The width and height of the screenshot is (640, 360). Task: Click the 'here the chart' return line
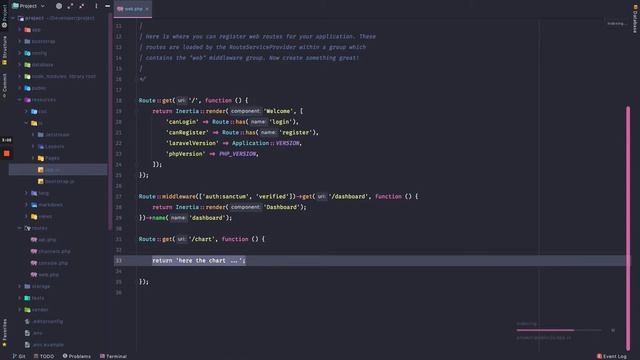199,260
